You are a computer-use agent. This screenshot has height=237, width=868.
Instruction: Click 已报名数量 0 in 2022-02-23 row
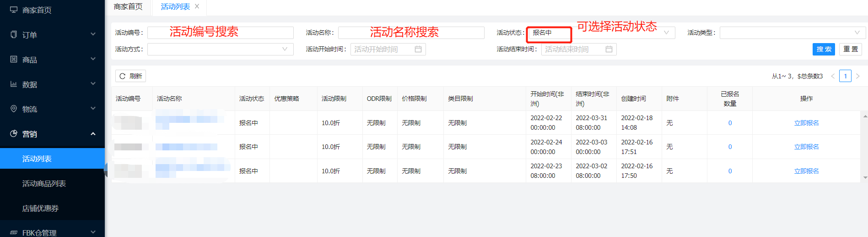(x=730, y=171)
